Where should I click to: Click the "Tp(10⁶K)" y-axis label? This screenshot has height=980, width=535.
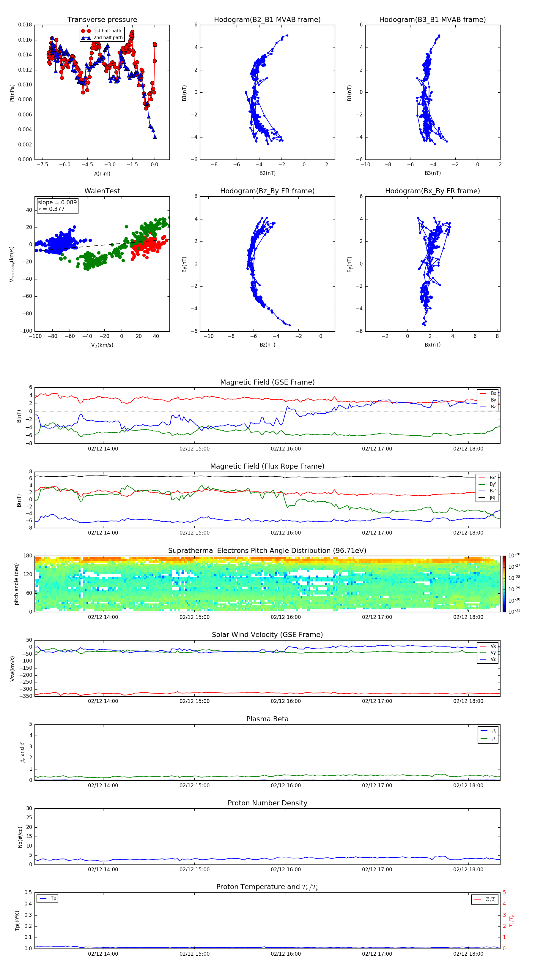click(x=17, y=921)
